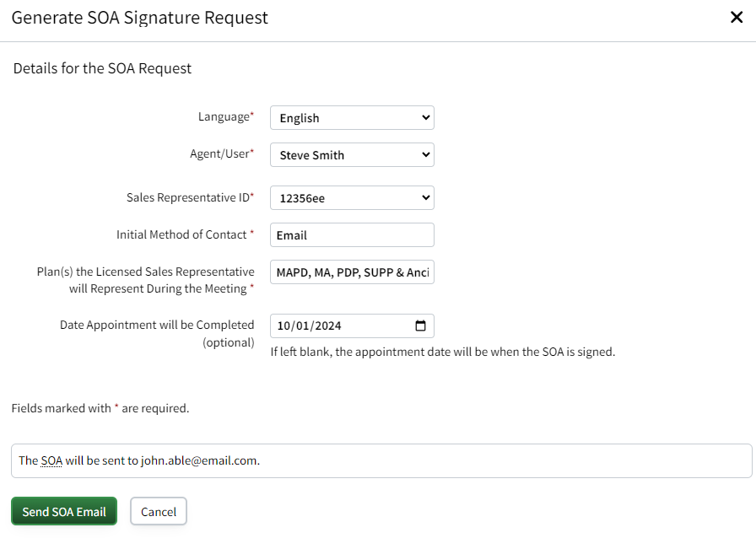Click the Plan(s) representation text field
The image size is (756, 538).
(x=352, y=272)
